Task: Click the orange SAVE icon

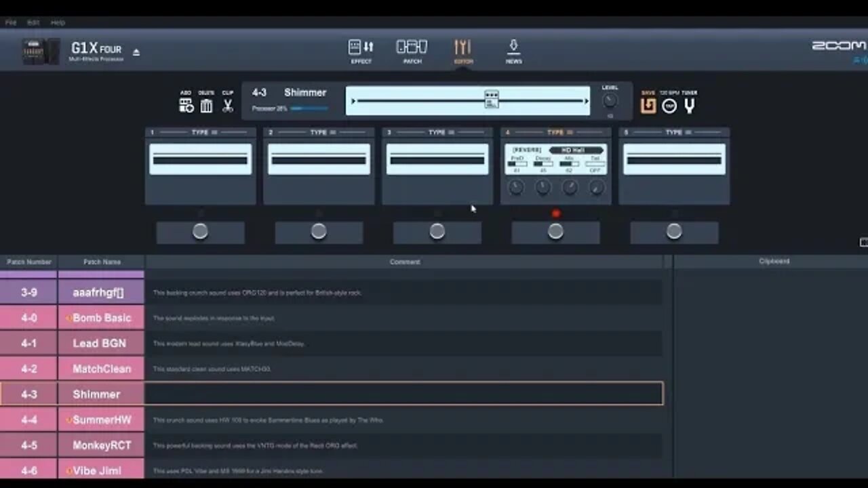Action: point(648,106)
